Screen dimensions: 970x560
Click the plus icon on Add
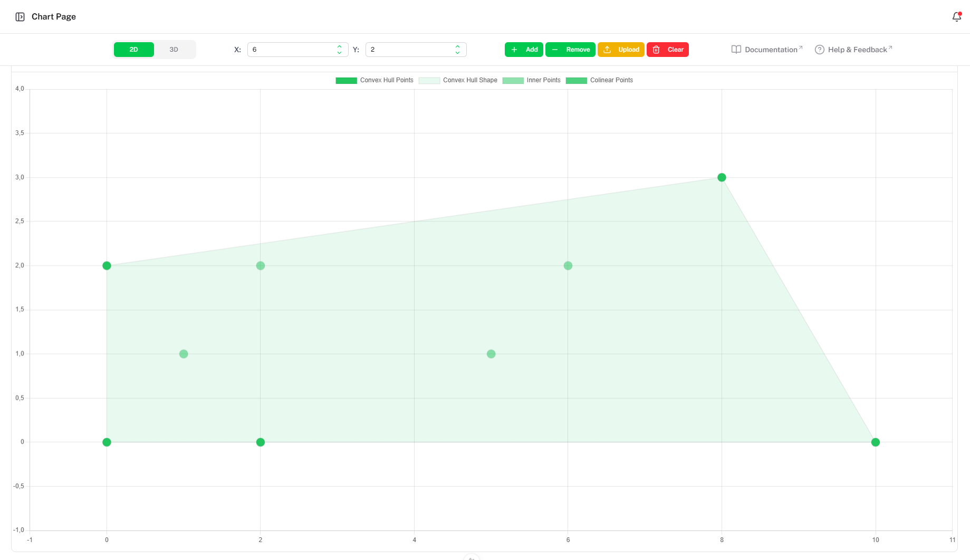pos(514,50)
